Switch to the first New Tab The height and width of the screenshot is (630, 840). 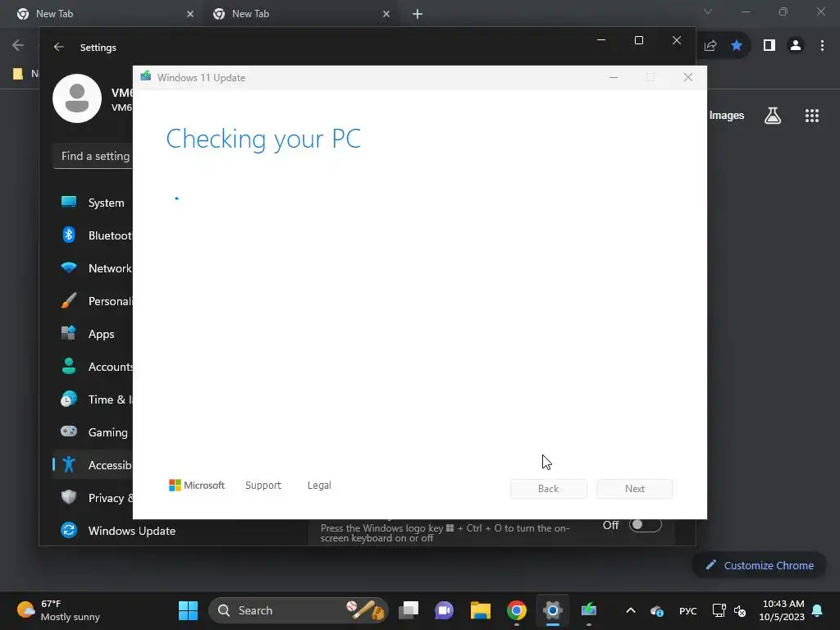(x=105, y=14)
